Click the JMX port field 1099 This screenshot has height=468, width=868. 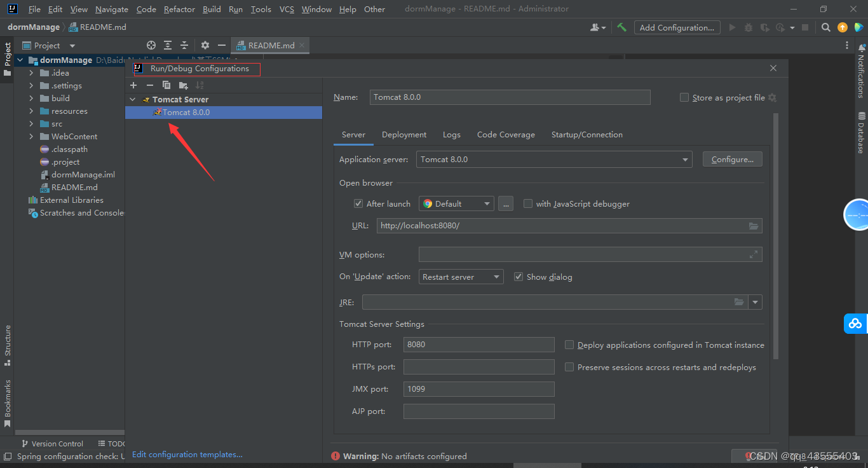coord(478,389)
